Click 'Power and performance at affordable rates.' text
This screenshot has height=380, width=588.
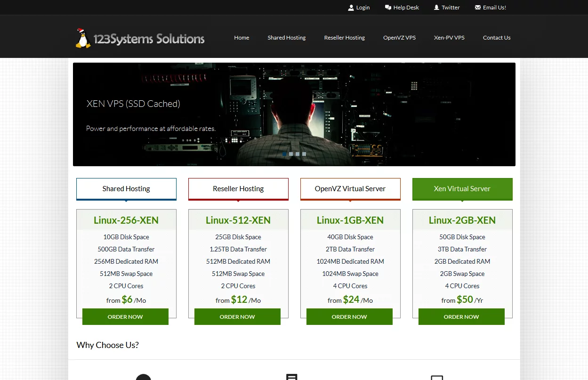click(151, 129)
